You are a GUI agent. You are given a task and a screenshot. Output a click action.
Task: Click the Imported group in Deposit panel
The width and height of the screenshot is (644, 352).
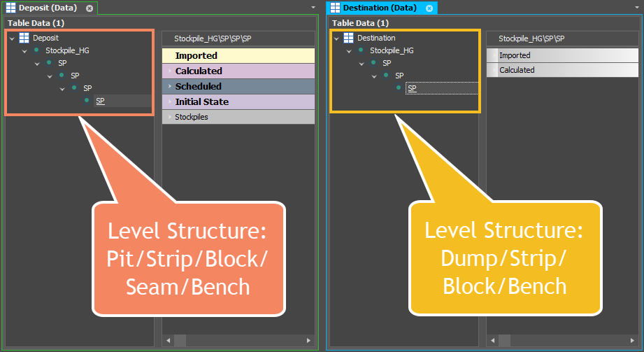238,55
